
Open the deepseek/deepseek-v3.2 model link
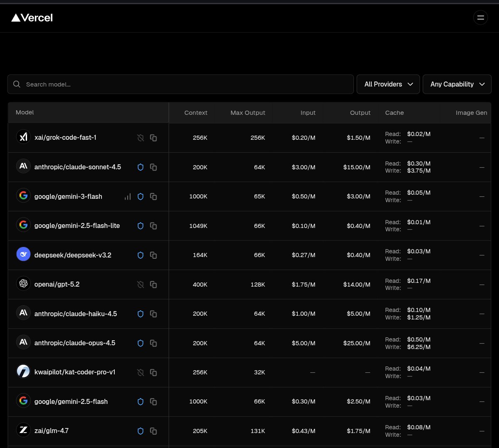(x=73, y=255)
